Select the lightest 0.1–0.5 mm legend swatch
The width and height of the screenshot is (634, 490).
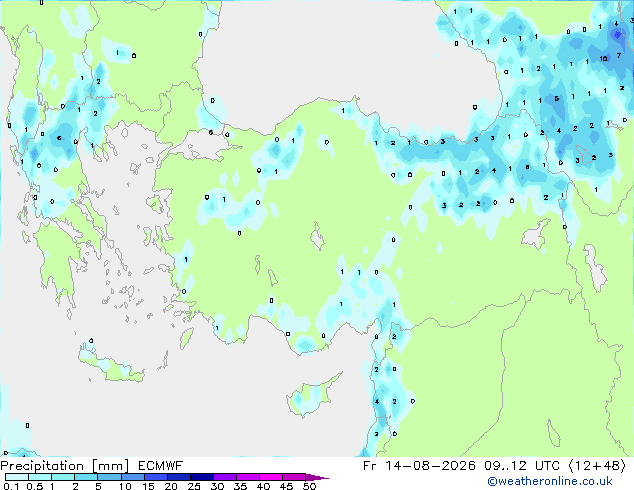(x=17, y=477)
